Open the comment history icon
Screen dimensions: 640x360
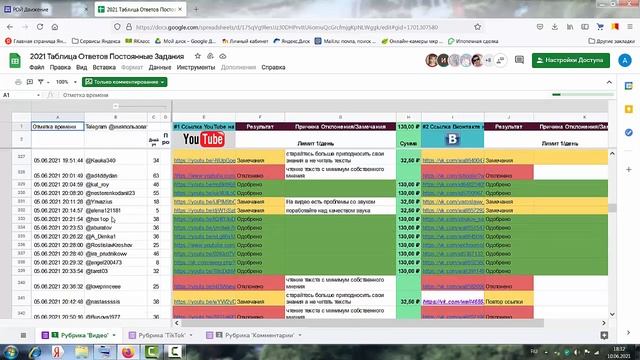click(x=519, y=60)
